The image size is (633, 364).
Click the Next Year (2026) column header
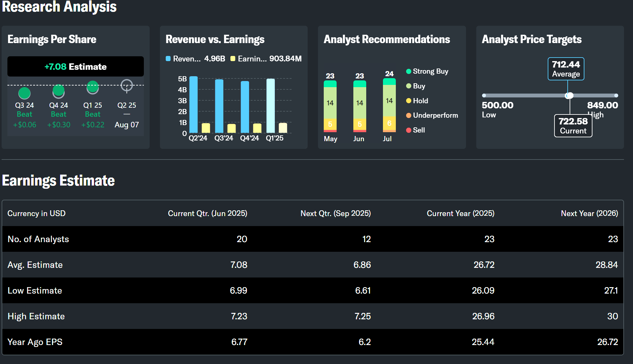589,214
